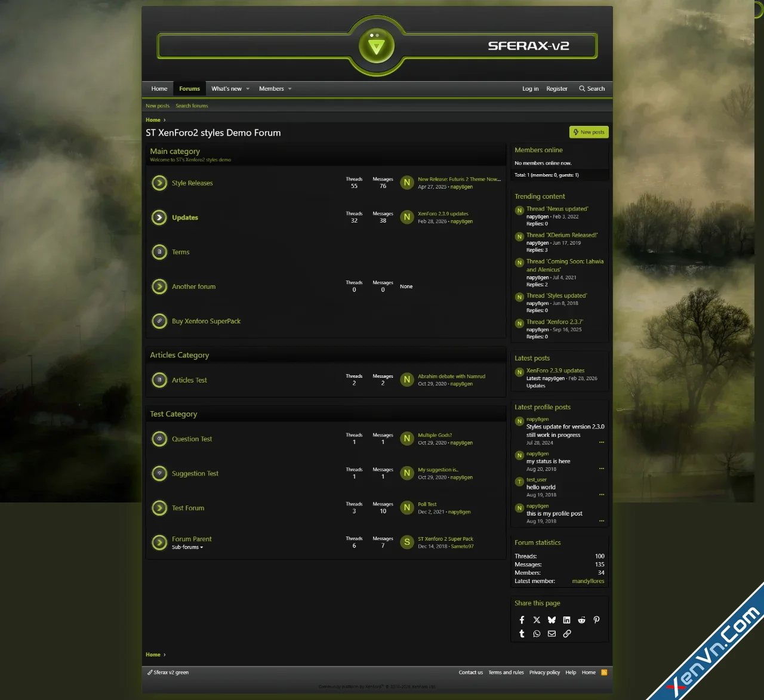Viewport: 764px width, 700px height.
Task: Open the Pinterest share icon
Action: [x=596, y=619]
